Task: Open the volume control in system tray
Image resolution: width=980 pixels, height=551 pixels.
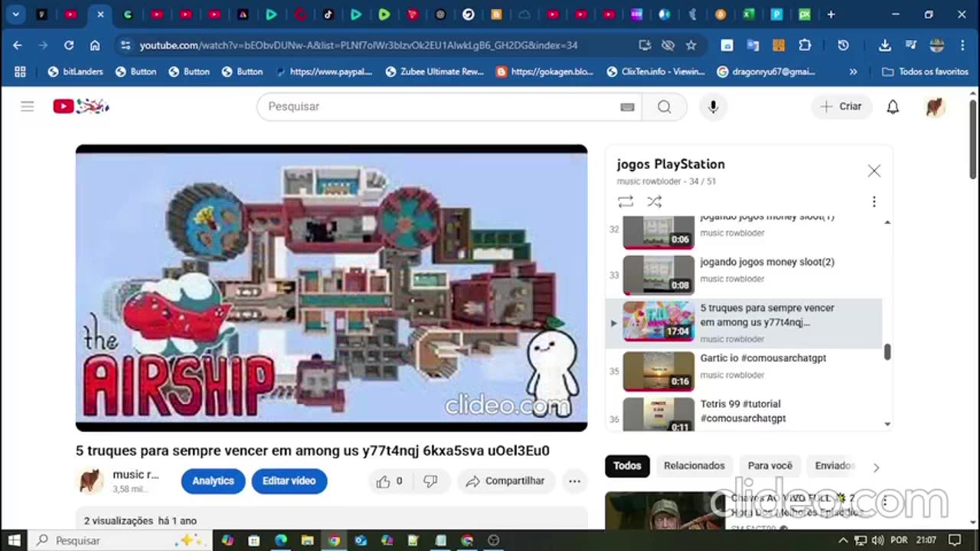Action: click(877, 540)
